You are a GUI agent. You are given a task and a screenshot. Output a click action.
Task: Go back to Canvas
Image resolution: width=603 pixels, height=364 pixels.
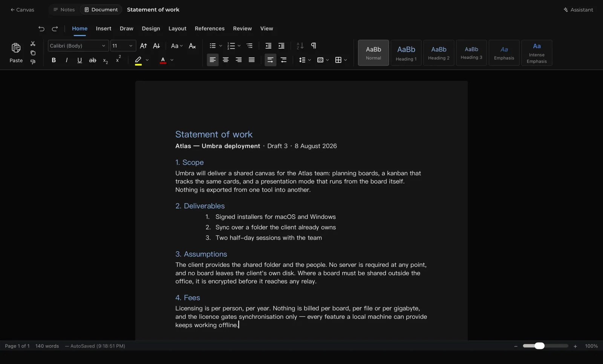click(22, 10)
